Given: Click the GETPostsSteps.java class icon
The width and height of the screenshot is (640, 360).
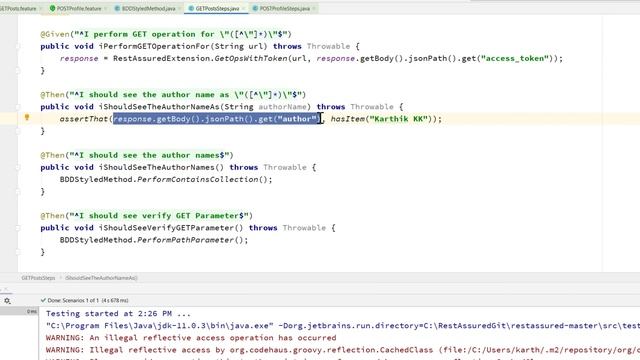Looking at the screenshot, I should click(x=191, y=8).
